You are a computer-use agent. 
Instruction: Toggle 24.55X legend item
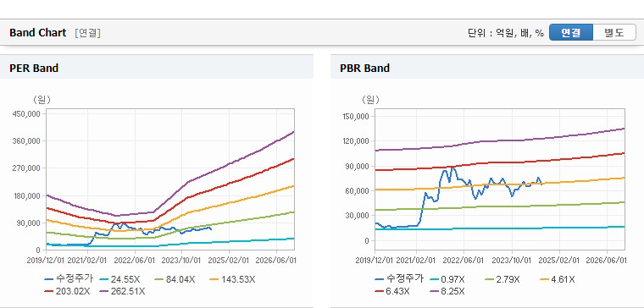click(x=120, y=279)
